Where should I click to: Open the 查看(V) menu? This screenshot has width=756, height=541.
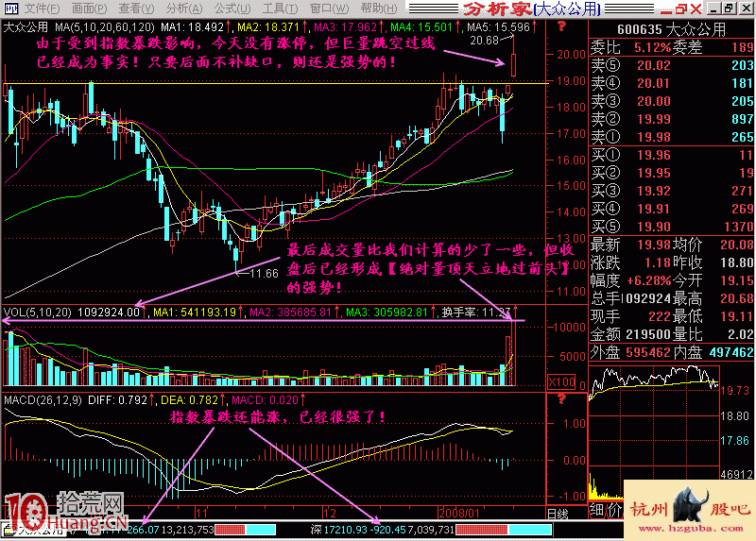click(136, 8)
